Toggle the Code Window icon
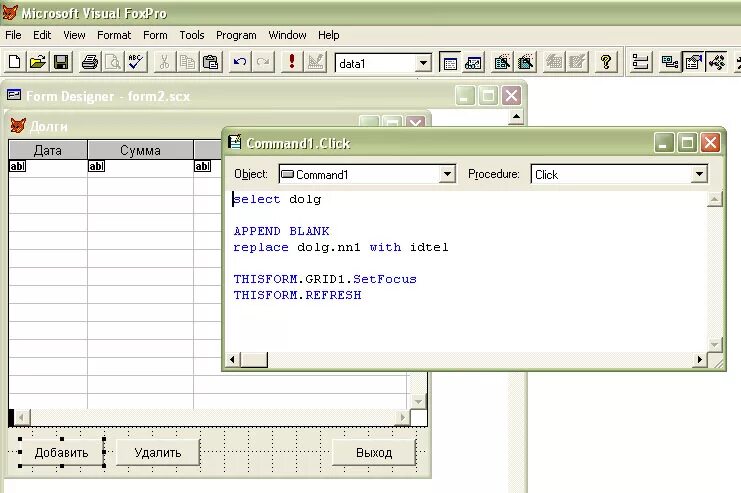 pos(717,62)
